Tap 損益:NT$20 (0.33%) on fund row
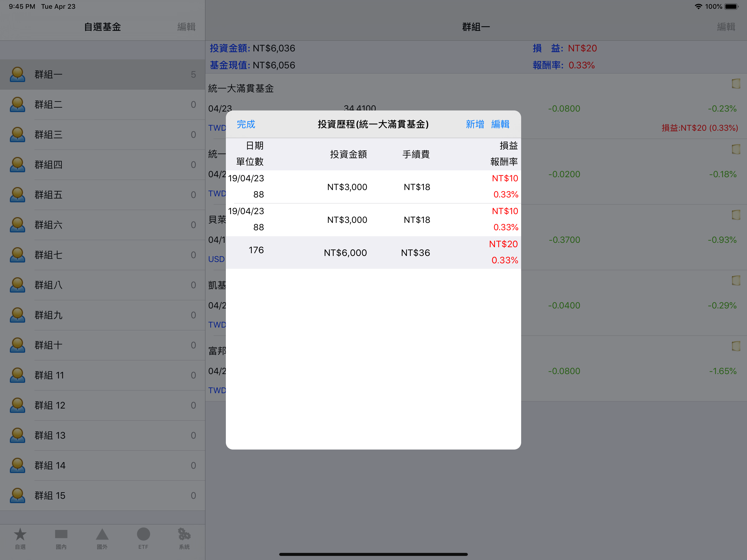Screen dimensions: 747x560 699,128
